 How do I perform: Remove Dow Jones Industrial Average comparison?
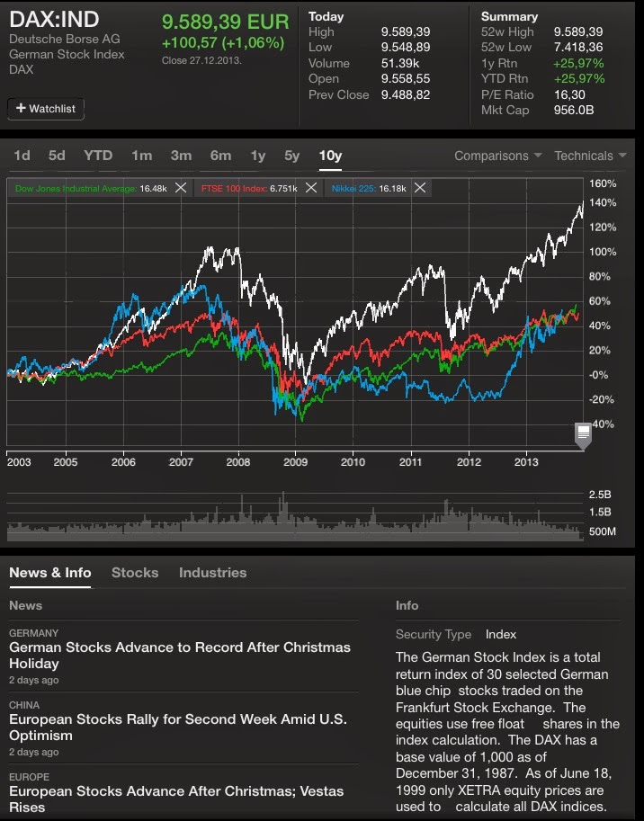[181, 188]
